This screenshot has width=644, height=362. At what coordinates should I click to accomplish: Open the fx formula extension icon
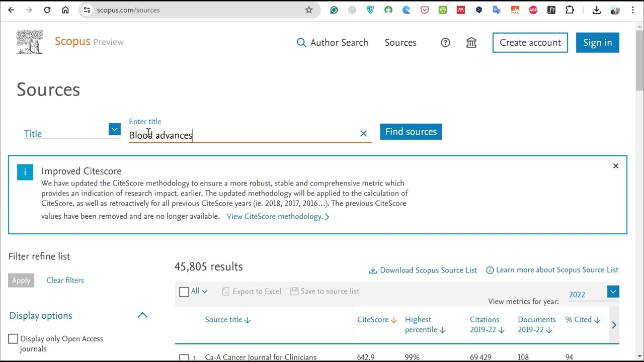pos(551,10)
